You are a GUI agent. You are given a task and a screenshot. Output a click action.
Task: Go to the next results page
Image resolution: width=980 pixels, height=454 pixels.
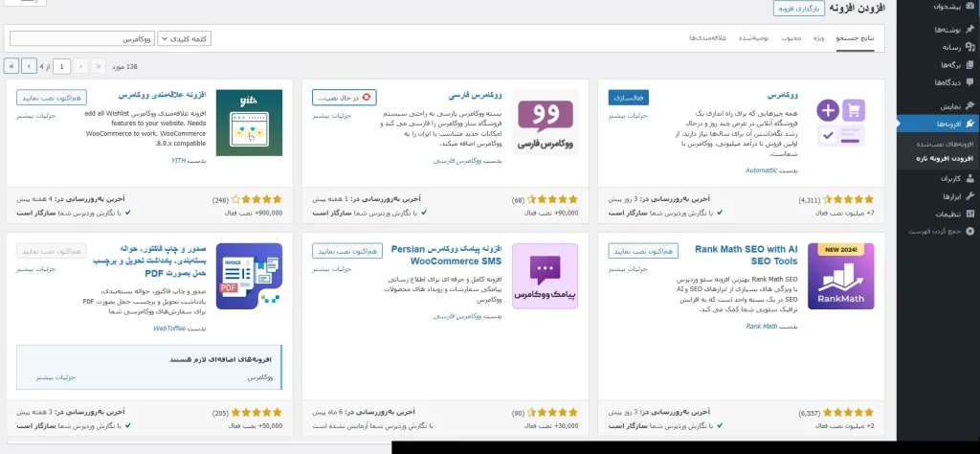pyautogui.click(x=29, y=66)
